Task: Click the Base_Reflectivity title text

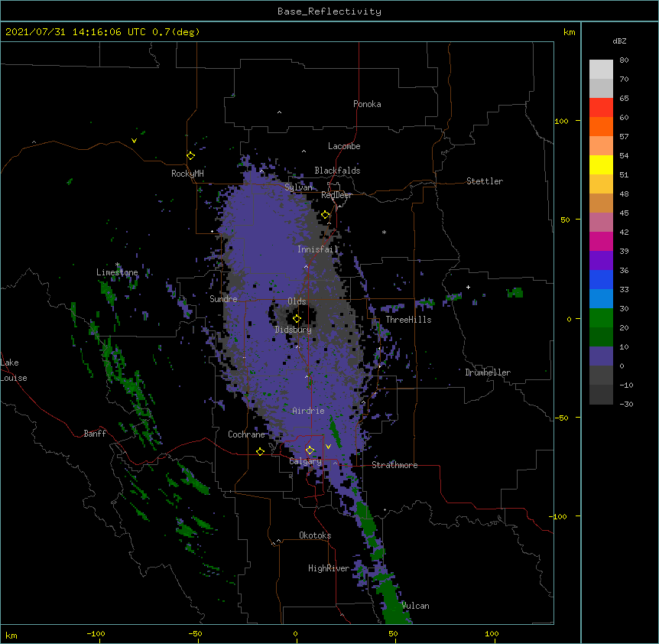Action: pos(329,11)
